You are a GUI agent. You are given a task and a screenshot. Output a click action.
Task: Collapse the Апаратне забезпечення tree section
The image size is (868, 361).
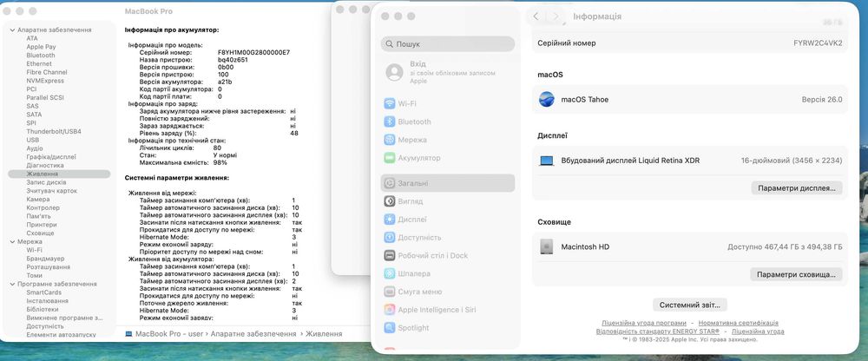(x=12, y=30)
